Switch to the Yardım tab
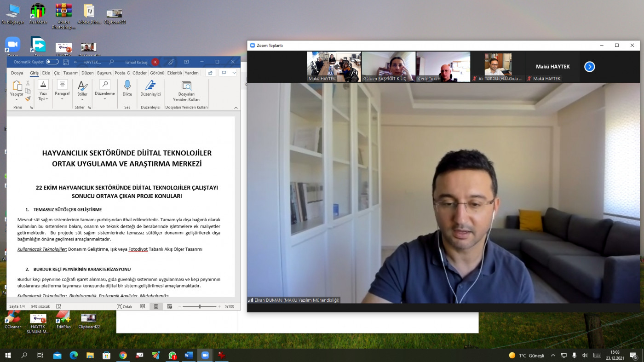The image size is (644, 362). click(192, 73)
